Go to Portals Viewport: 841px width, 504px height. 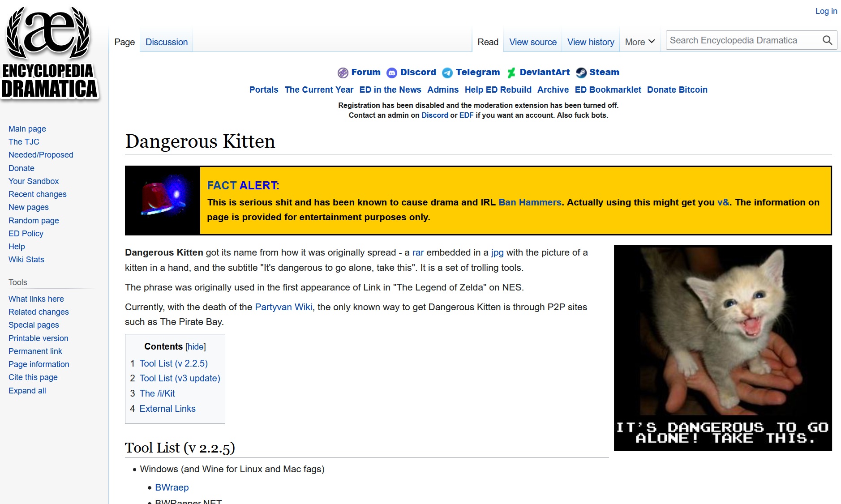point(264,90)
